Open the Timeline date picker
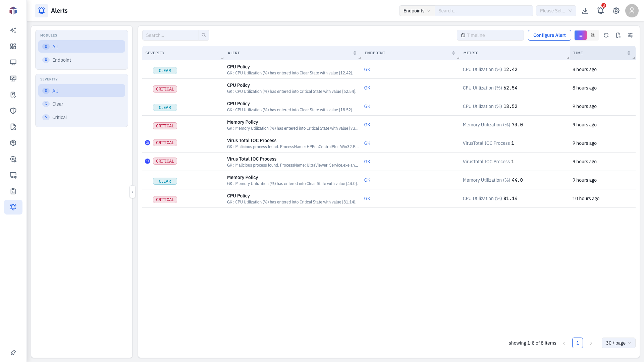This screenshot has width=644, height=362. tap(490, 35)
